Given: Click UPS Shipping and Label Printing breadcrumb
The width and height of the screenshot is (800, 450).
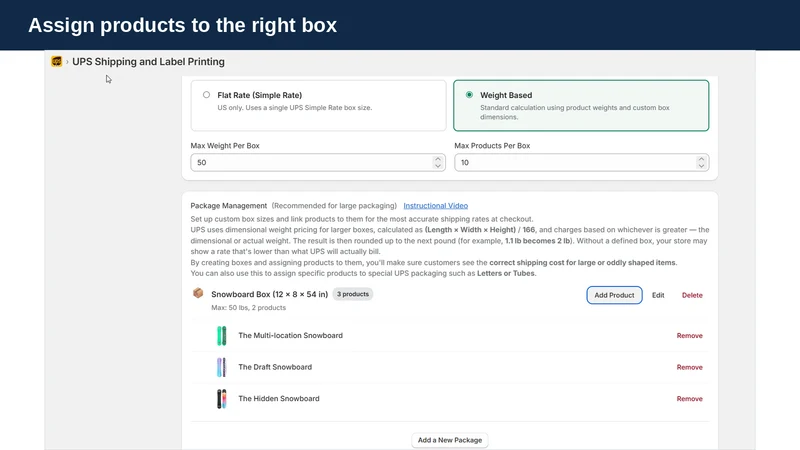Looking at the screenshot, I should [148, 61].
